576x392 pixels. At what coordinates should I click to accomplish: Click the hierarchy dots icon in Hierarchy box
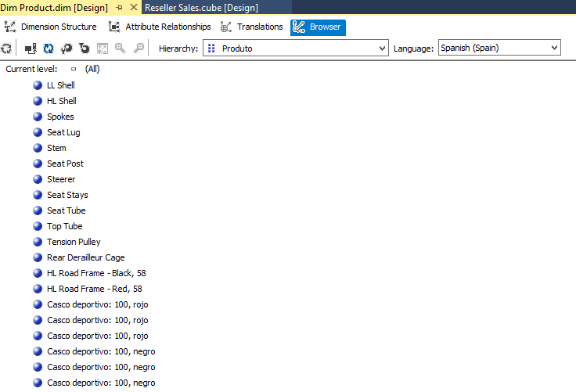(211, 49)
